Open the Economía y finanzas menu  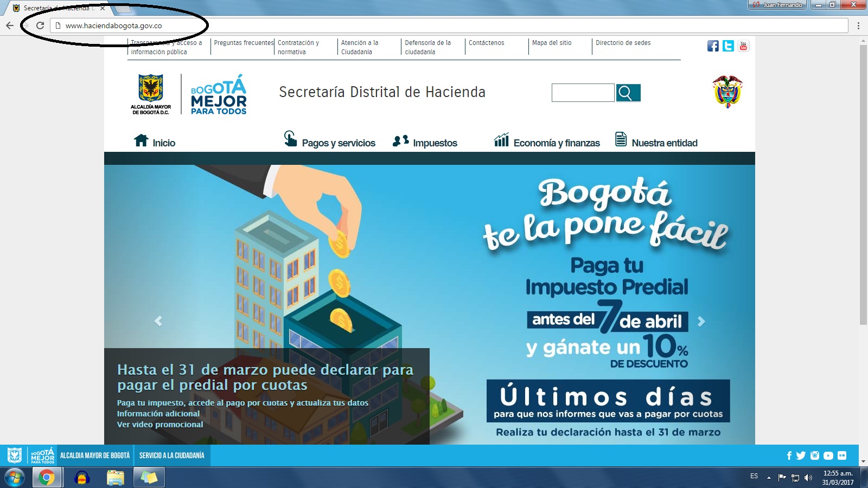(557, 143)
